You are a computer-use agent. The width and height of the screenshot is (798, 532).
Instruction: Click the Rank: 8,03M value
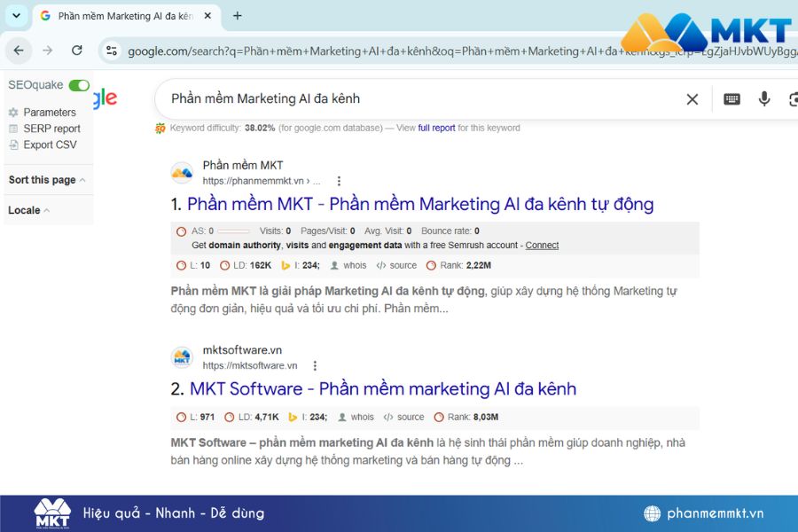pyautogui.click(x=486, y=417)
